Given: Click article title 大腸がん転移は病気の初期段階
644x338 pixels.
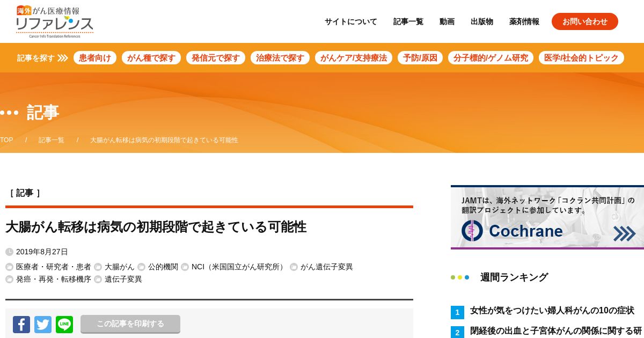Looking at the screenshot, I should coord(156,227).
